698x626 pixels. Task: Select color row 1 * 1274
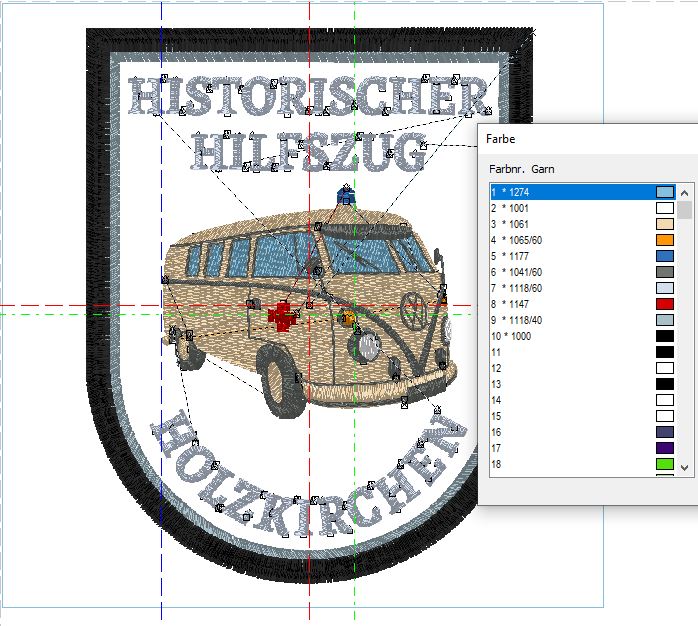[583, 192]
